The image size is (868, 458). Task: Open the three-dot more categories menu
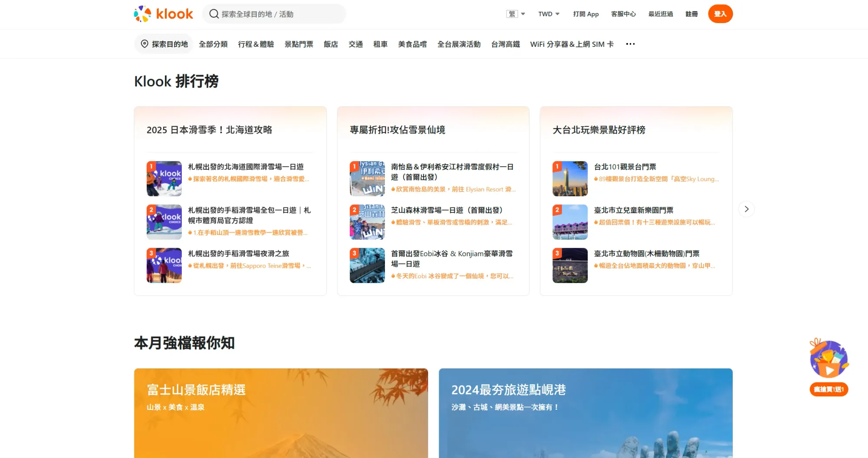click(x=630, y=44)
